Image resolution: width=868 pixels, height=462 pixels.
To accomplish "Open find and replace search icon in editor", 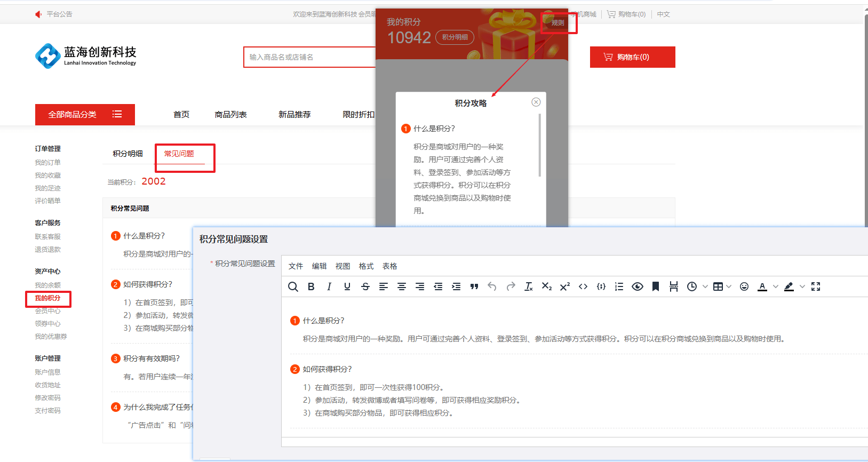I will 293,286.
